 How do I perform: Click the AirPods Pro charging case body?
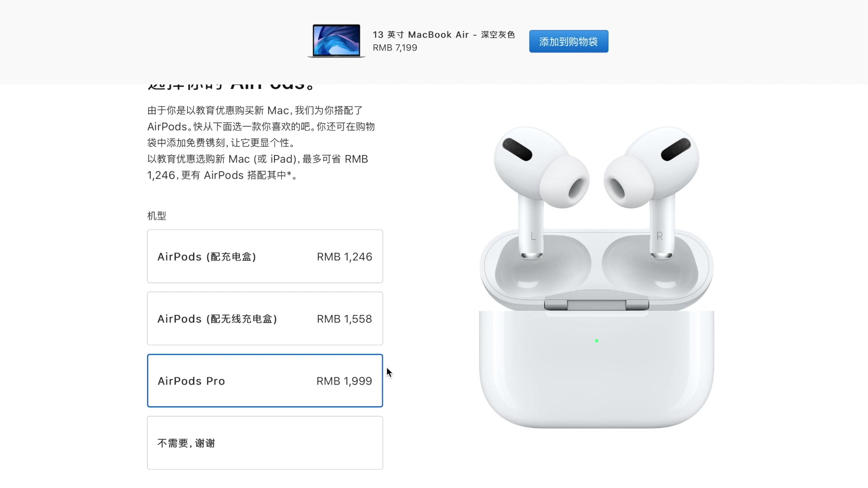pyautogui.click(x=597, y=368)
